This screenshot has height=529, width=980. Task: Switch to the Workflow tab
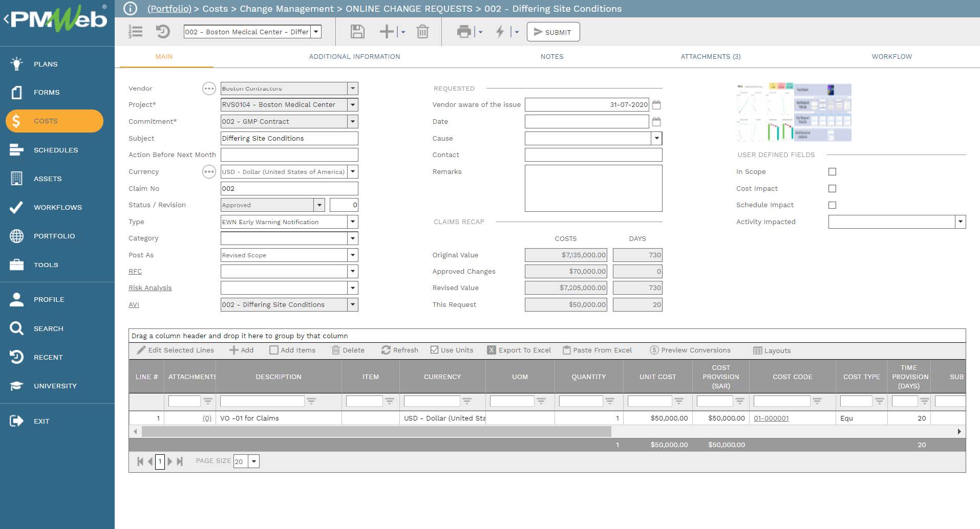[x=892, y=57]
